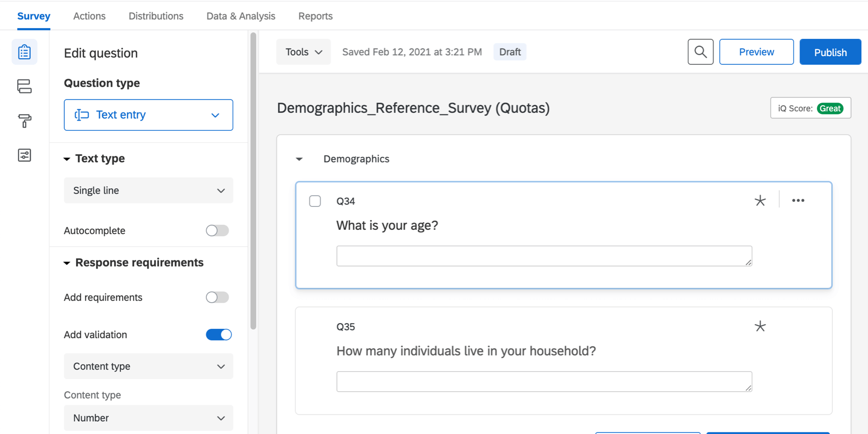
Task: Open the Survey options sliders icon
Action: tap(25, 155)
